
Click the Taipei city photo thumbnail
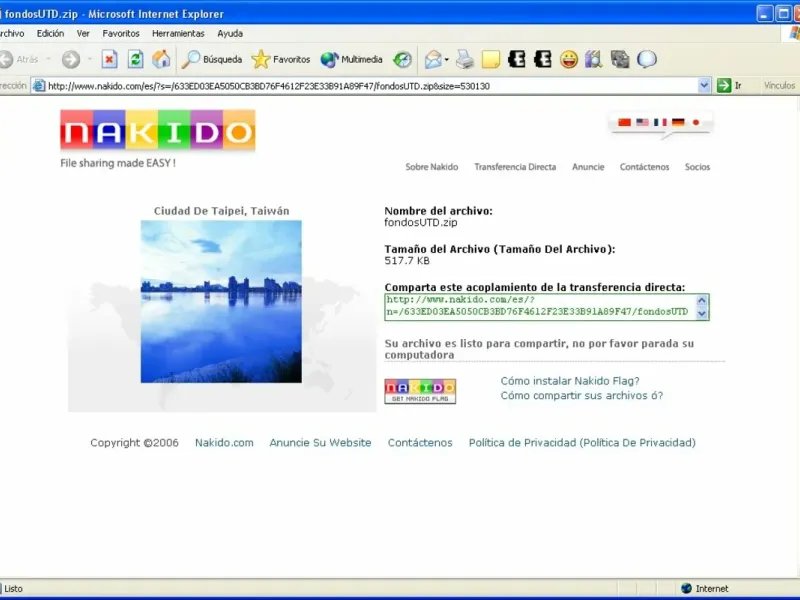pyautogui.click(x=221, y=302)
